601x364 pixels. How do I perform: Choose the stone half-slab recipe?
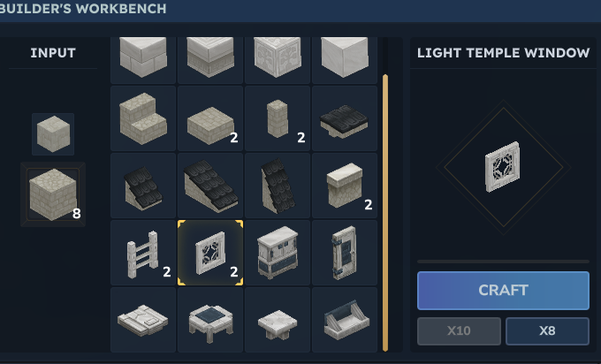pyautogui.click(x=210, y=118)
